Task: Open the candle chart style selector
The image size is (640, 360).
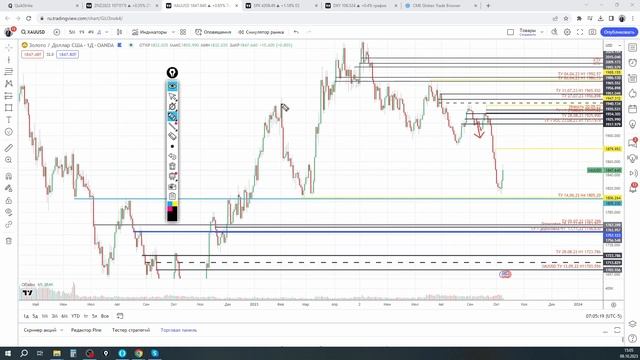Action: pyautogui.click(x=120, y=32)
